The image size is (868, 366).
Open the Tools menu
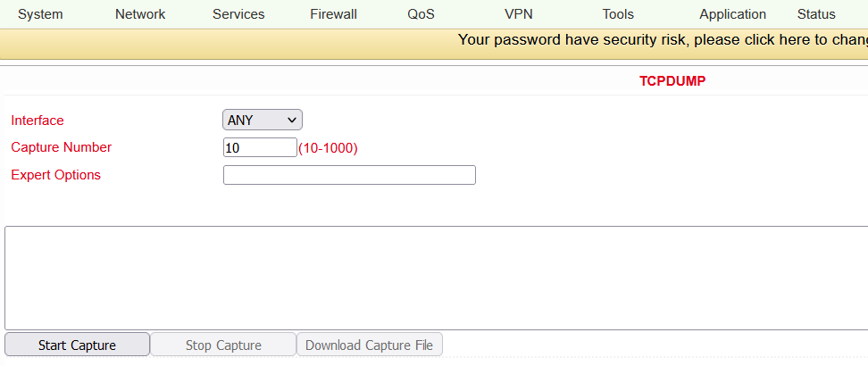(x=618, y=14)
